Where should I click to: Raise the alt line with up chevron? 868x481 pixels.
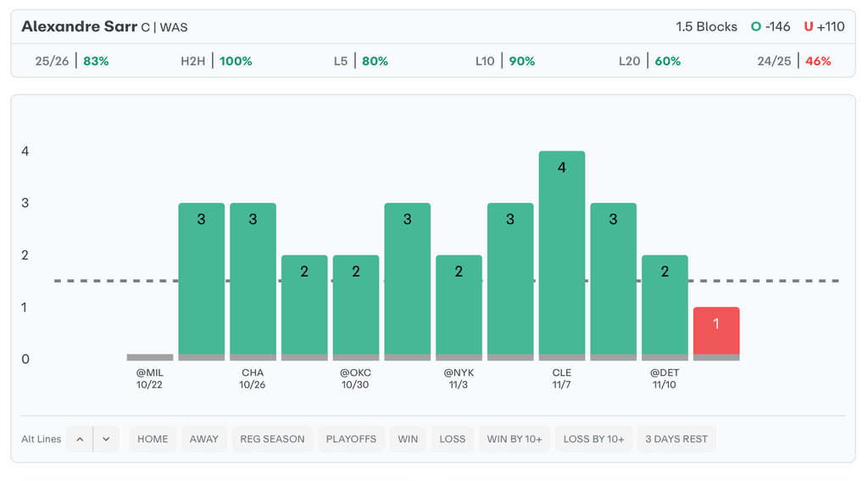(x=80, y=439)
